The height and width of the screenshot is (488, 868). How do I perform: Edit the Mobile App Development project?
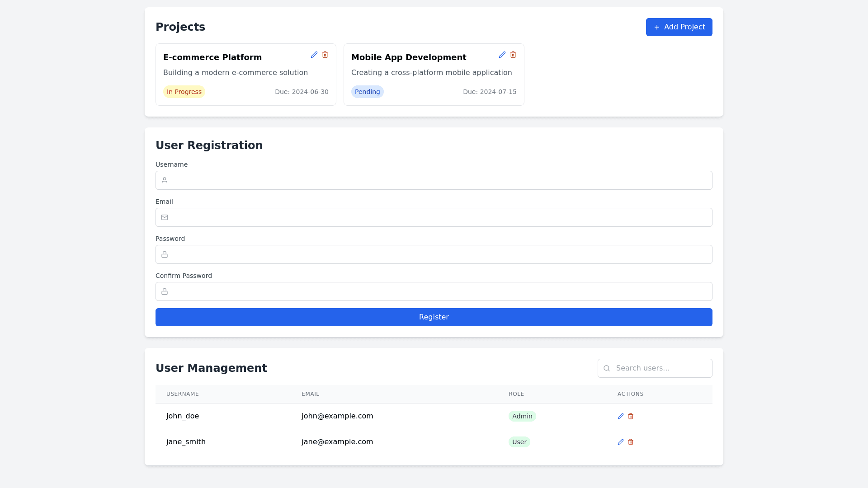pyautogui.click(x=502, y=55)
